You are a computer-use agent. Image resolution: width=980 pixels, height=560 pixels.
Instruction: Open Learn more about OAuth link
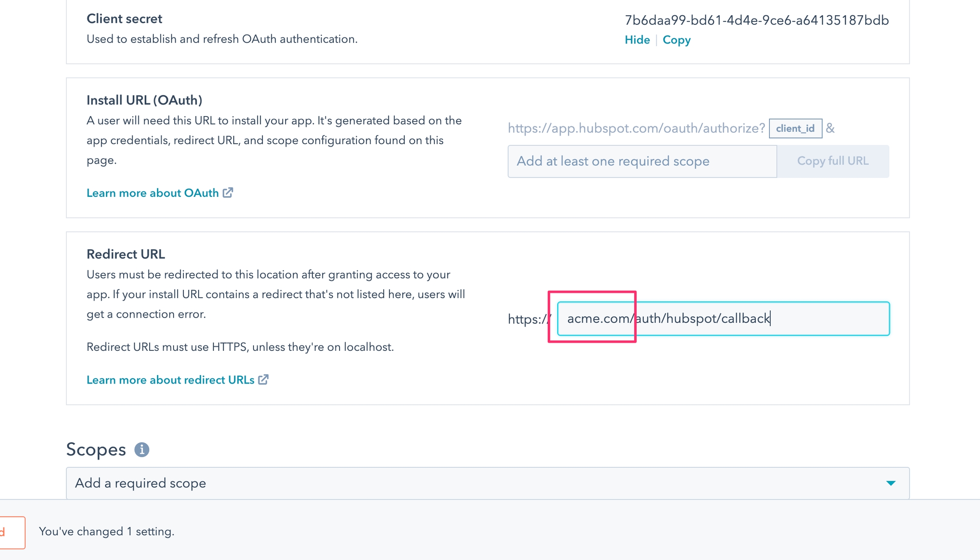(152, 193)
